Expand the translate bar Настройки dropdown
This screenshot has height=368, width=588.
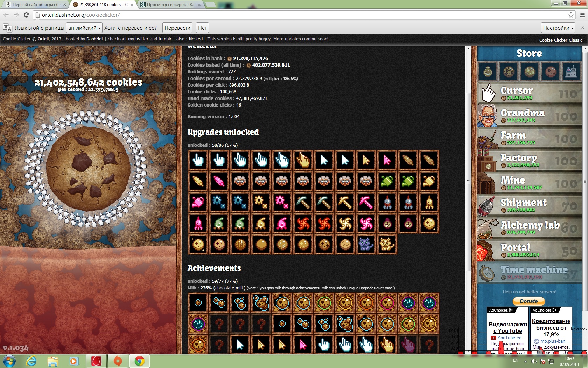click(x=558, y=28)
